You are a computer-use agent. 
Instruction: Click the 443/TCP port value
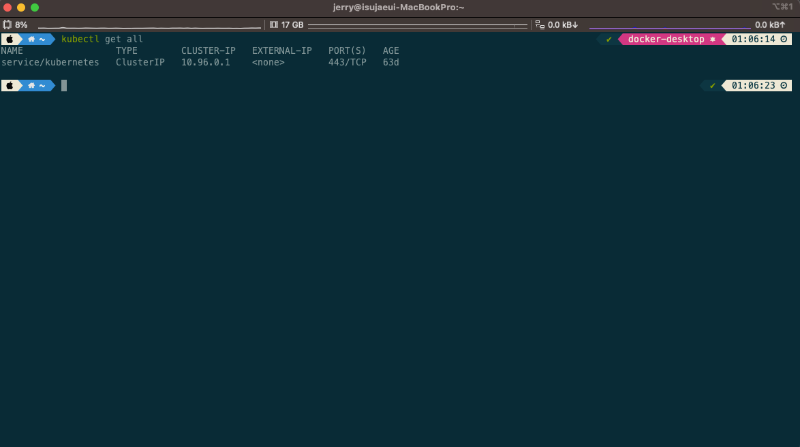[x=347, y=62]
